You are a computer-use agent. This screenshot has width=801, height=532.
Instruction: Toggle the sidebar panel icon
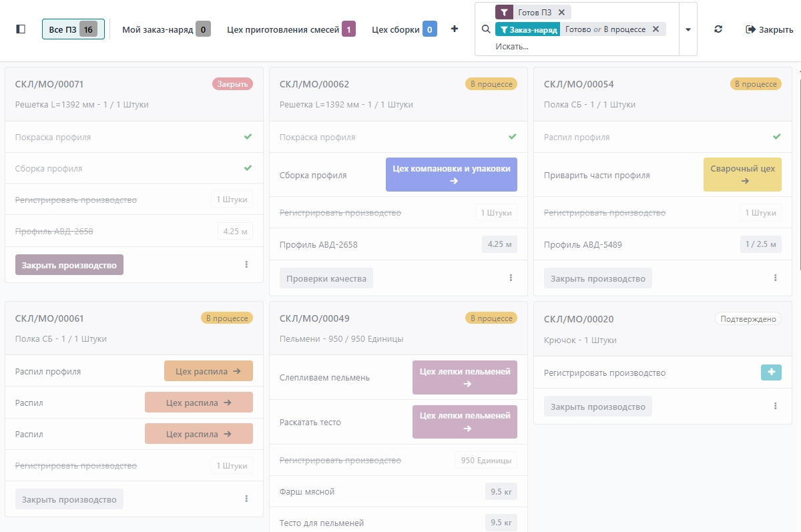[x=21, y=29]
